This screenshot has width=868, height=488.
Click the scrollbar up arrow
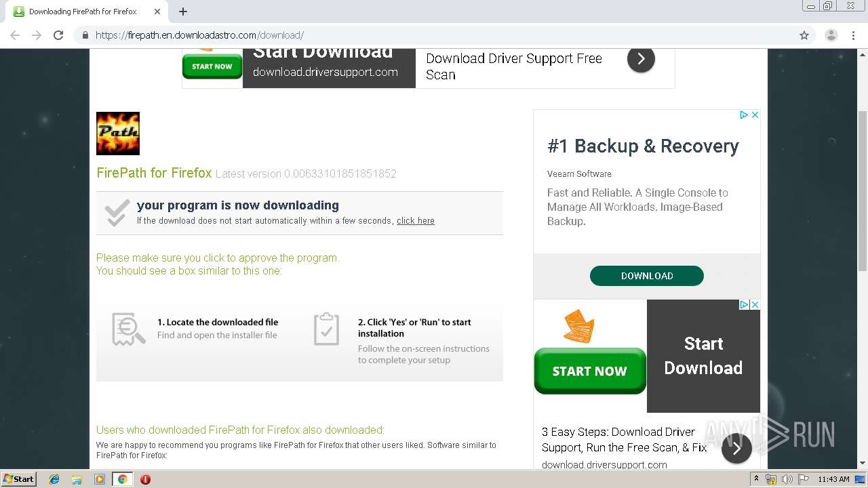[862, 54]
